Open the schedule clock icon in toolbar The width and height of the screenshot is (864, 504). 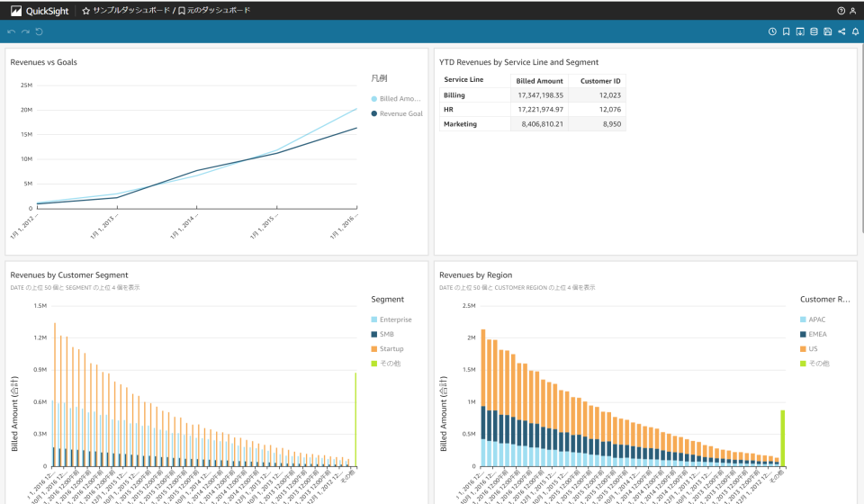pyautogui.click(x=772, y=31)
